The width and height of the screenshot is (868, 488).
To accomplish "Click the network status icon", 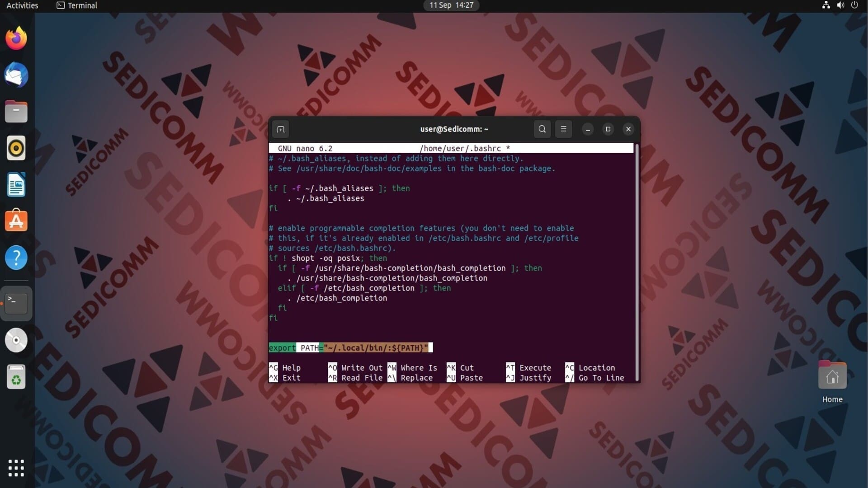I will click(826, 5).
